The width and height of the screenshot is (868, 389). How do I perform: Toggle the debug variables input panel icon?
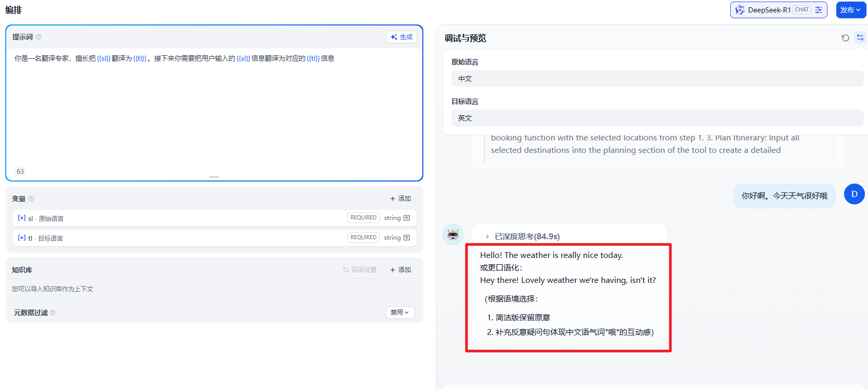tap(860, 38)
